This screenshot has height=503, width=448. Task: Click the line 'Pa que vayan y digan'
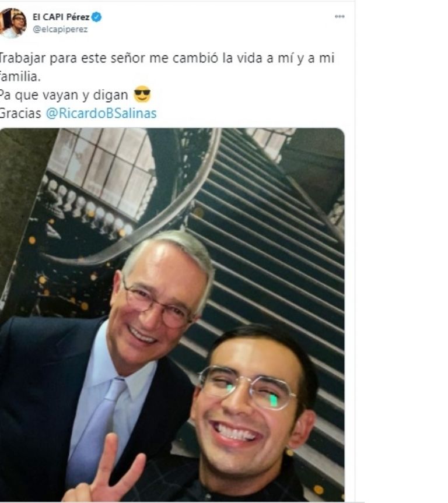tap(64, 95)
